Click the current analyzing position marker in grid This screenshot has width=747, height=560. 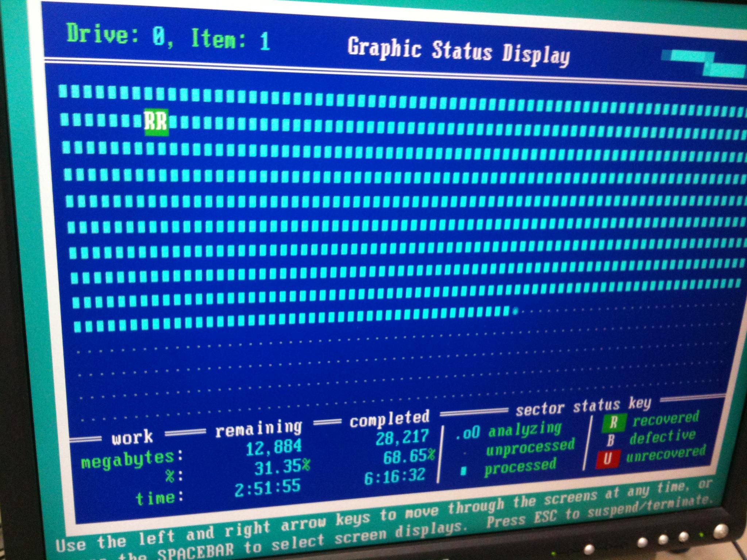[515, 311]
